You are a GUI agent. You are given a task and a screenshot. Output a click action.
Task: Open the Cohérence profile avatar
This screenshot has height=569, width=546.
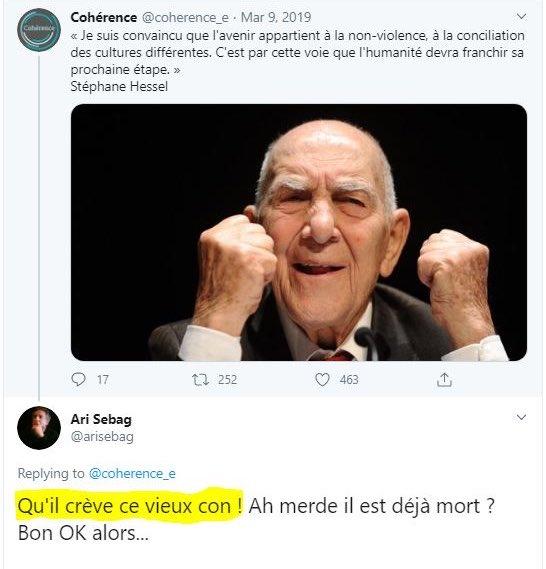(x=39, y=30)
